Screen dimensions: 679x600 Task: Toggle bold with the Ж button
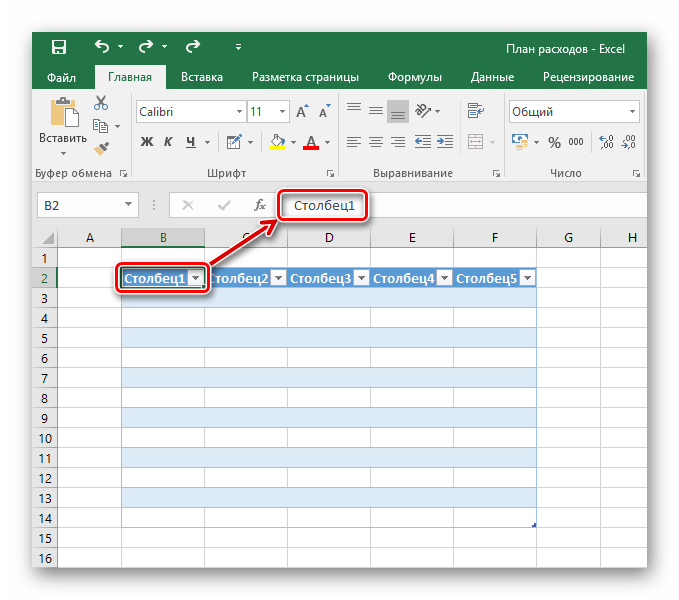coord(147,142)
